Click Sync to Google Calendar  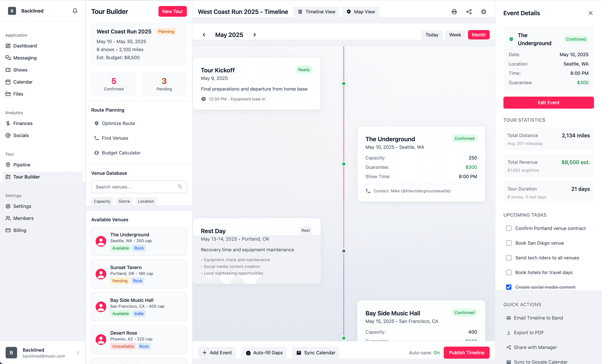pos(537,361)
